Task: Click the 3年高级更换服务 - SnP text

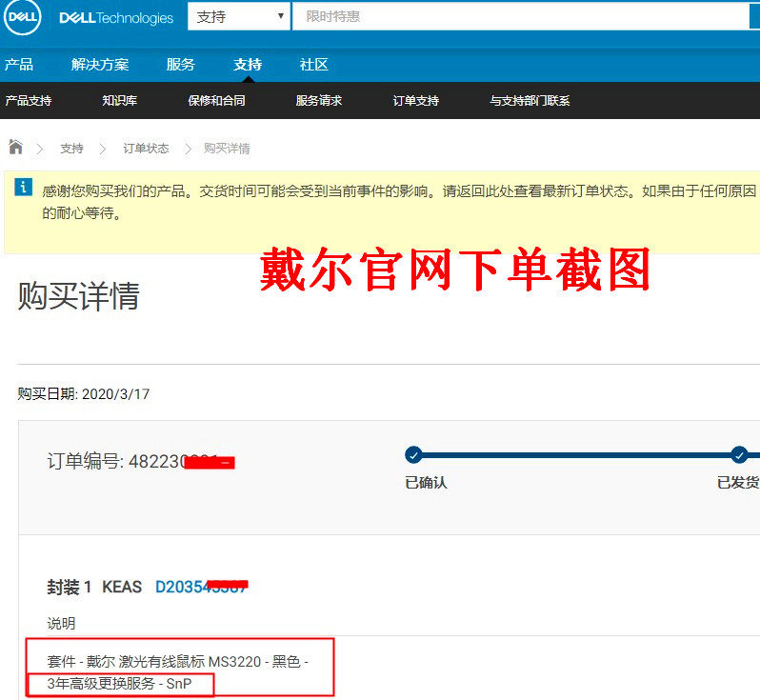Action: 119,684
